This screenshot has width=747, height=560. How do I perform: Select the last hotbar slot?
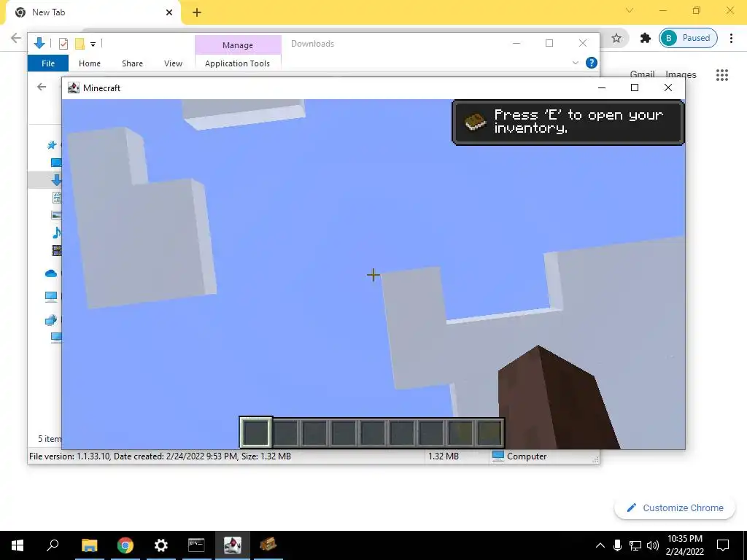[489, 432]
